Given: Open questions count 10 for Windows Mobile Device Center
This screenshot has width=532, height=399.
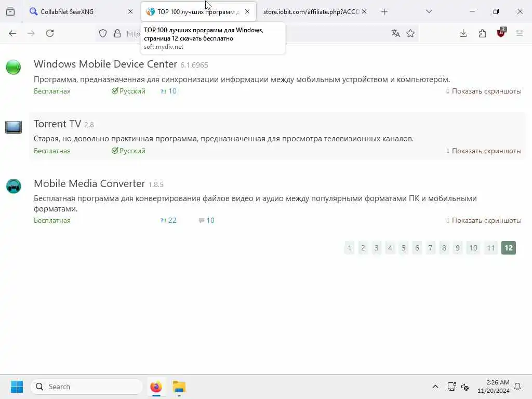Looking at the screenshot, I should point(169,91).
